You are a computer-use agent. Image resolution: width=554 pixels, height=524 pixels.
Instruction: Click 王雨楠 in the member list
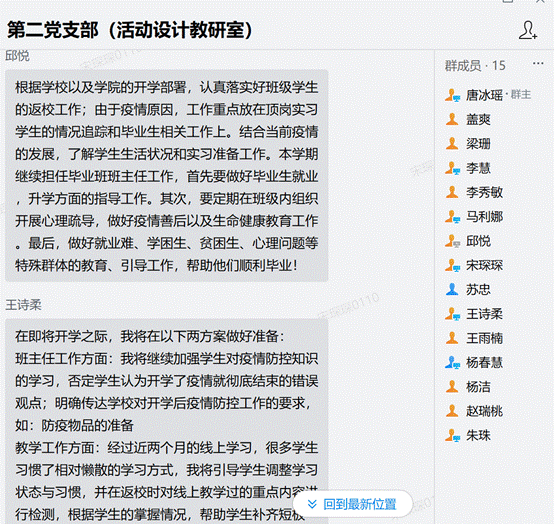(x=484, y=338)
